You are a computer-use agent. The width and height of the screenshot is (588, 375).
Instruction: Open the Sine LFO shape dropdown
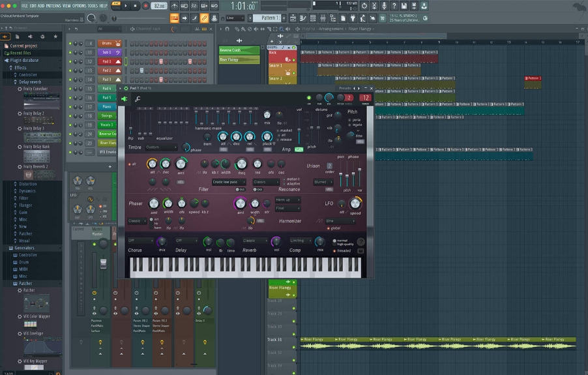[x=340, y=221]
